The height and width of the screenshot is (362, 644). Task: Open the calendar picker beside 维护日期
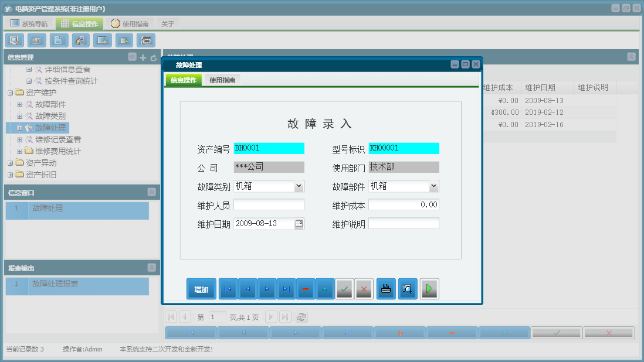click(x=300, y=223)
